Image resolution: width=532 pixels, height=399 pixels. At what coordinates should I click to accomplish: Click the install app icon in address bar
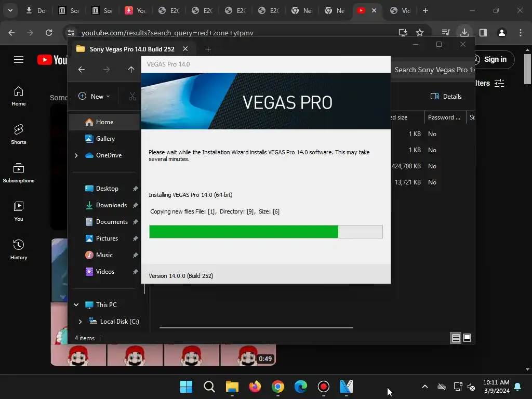point(403,33)
